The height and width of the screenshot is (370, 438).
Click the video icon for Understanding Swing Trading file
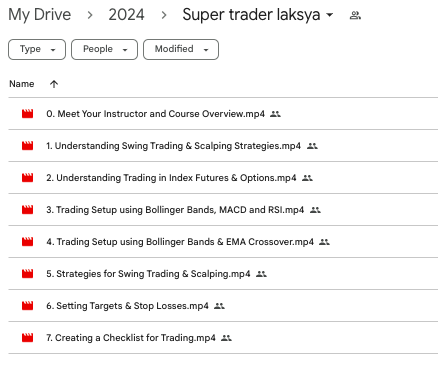point(27,146)
